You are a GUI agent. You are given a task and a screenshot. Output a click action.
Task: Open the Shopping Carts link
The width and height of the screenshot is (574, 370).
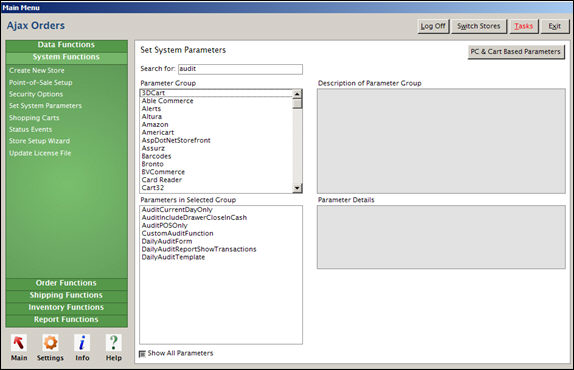click(34, 118)
